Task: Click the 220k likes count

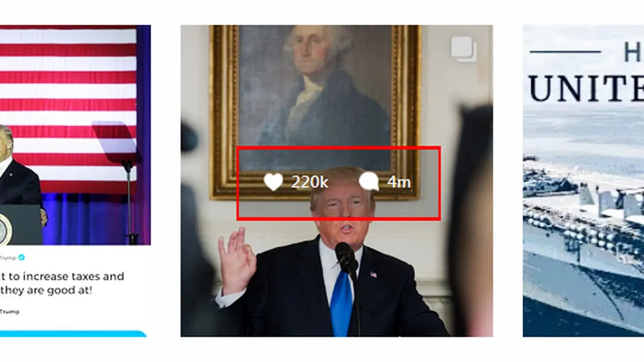Action: [x=310, y=182]
